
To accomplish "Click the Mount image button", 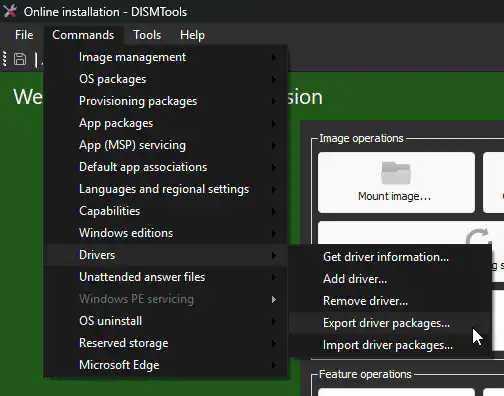I will (396, 182).
